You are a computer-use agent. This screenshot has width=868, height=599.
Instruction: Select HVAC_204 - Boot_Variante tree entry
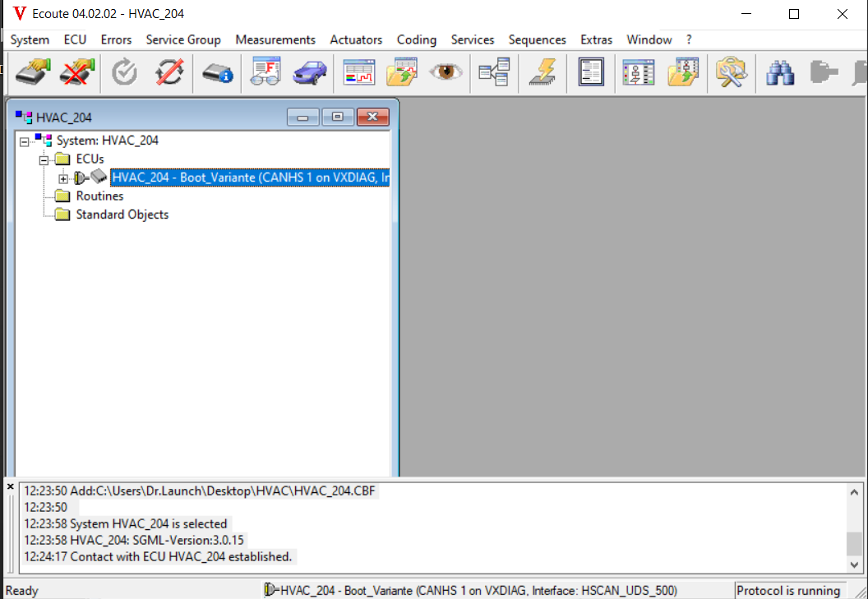point(250,177)
